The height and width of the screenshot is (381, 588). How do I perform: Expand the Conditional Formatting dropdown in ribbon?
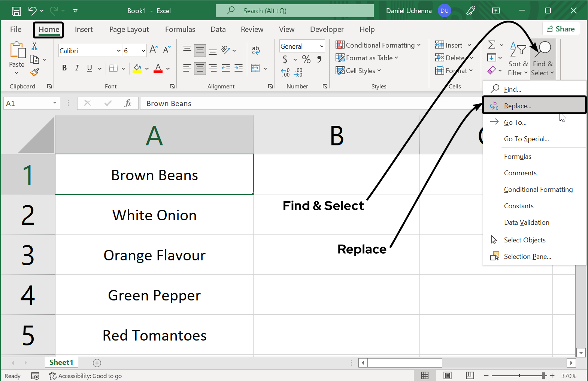pos(378,45)
